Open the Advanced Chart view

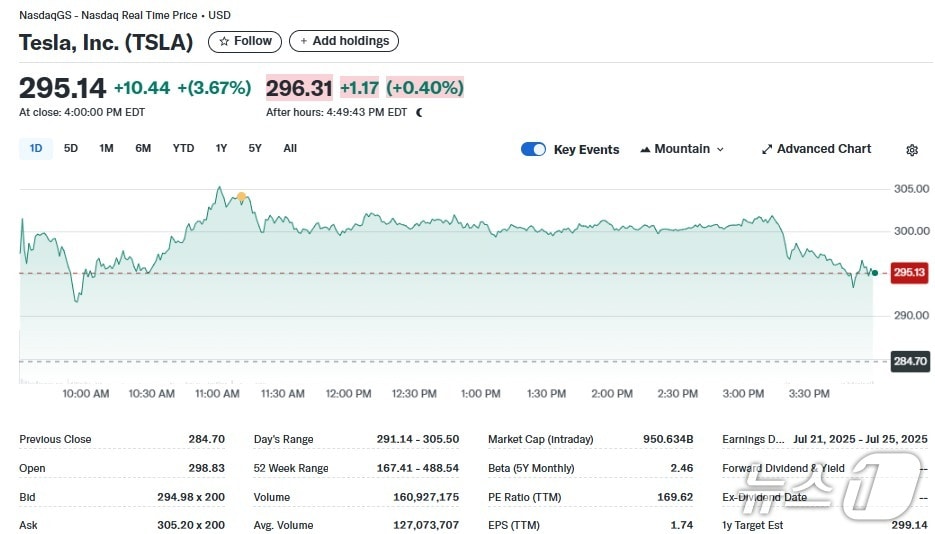(816, 149)
